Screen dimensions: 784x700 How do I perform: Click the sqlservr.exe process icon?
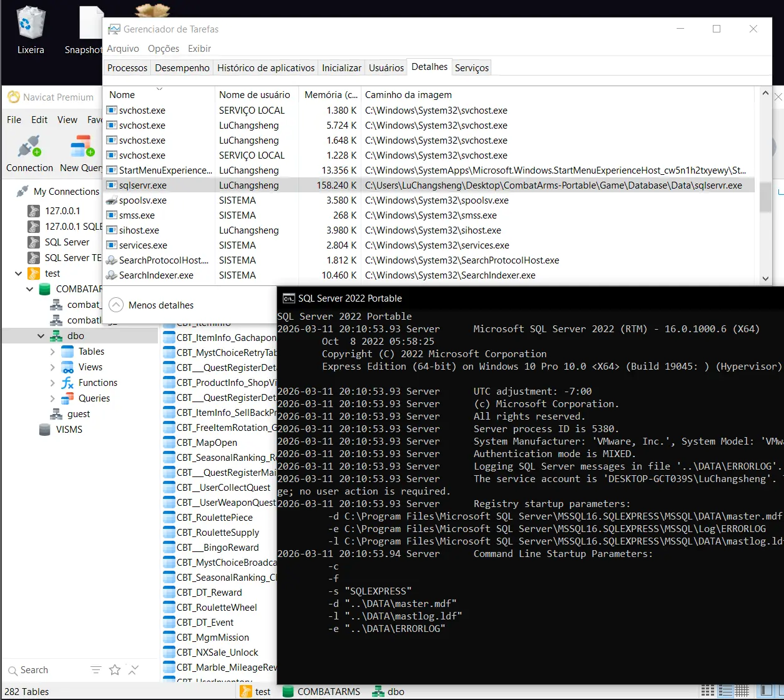[x=112, y=185]
